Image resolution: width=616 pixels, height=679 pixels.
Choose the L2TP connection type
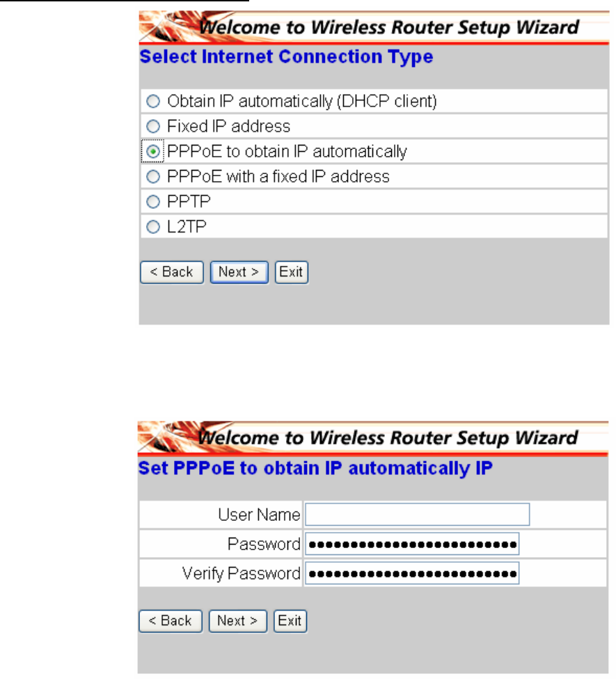pyautogui.click(x=153, y=227)
